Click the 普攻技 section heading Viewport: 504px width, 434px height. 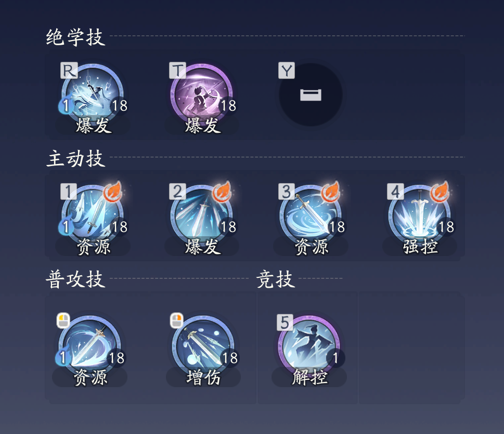(x=75, y=279)
